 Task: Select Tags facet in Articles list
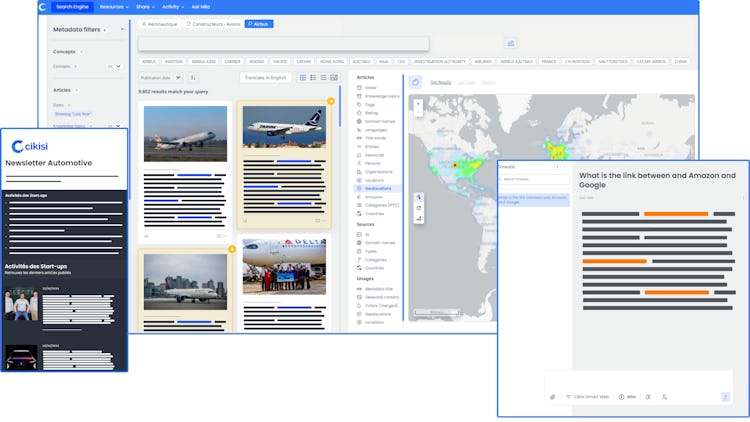click(x=366, y=105)
